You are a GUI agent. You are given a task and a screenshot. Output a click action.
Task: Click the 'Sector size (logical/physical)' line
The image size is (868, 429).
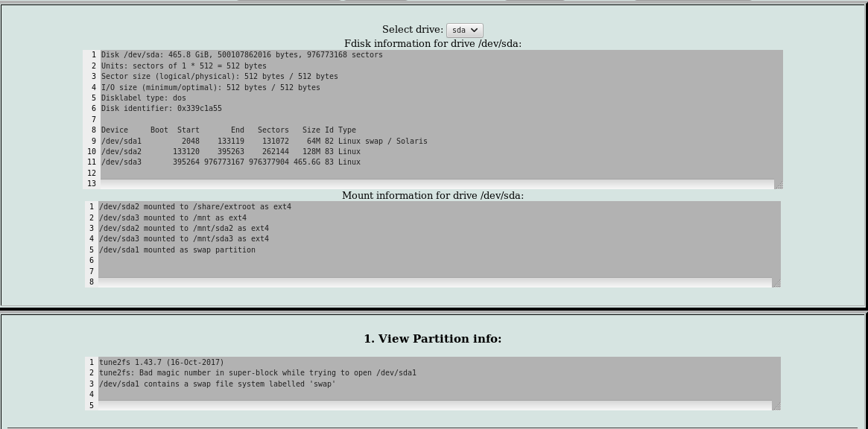click(219, 77)
